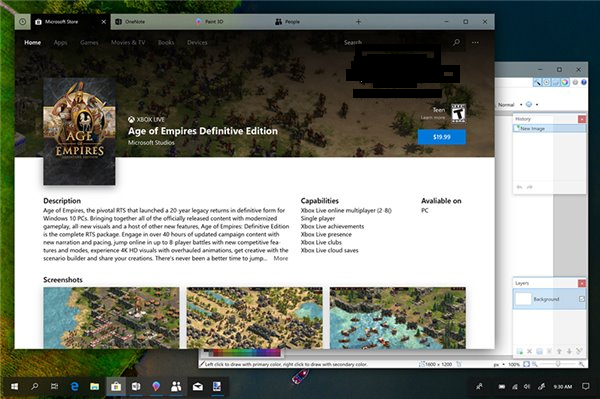600x399 pixels.
Task: Open Apps section in Store navigation
Action: 60,42
